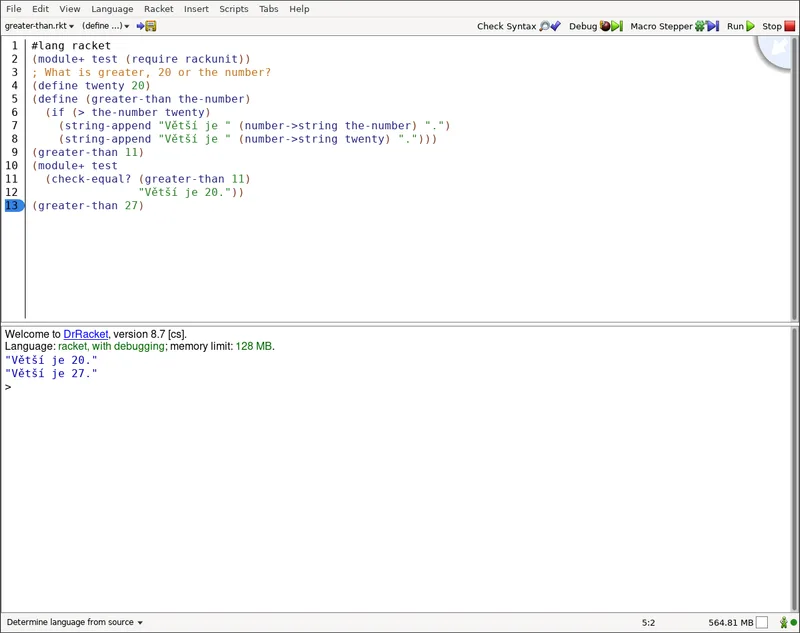The height and width of the screenshot is (633, 800).
Task: Click the comment 'What is greater, 20 or the number?'
Action: [158, 72]
